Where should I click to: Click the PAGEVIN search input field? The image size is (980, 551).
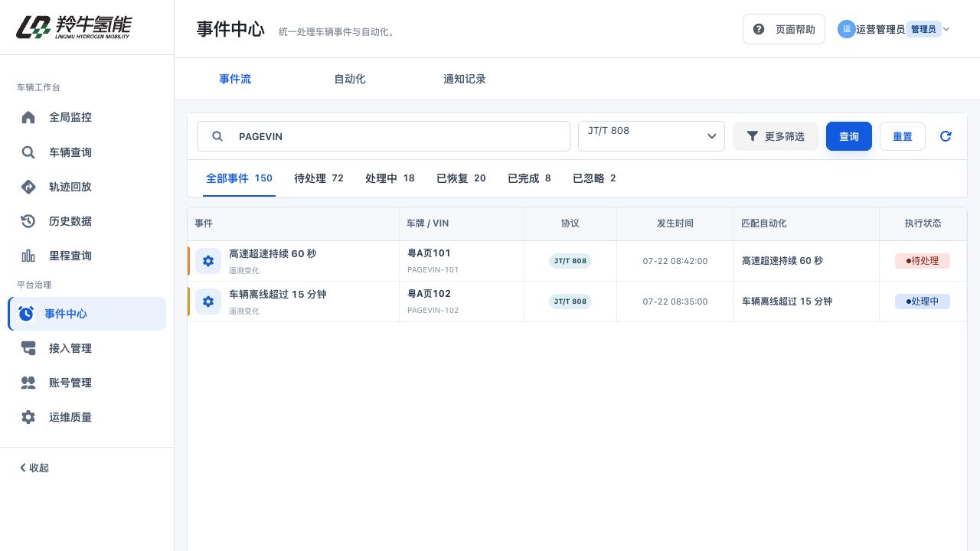tap(384, 136)
